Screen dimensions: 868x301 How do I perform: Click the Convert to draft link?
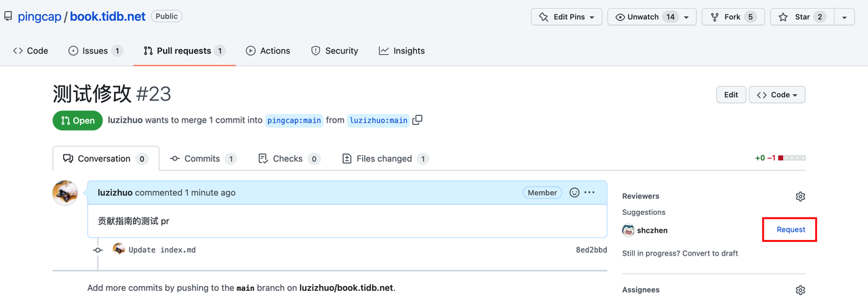[x=709, y=253]
